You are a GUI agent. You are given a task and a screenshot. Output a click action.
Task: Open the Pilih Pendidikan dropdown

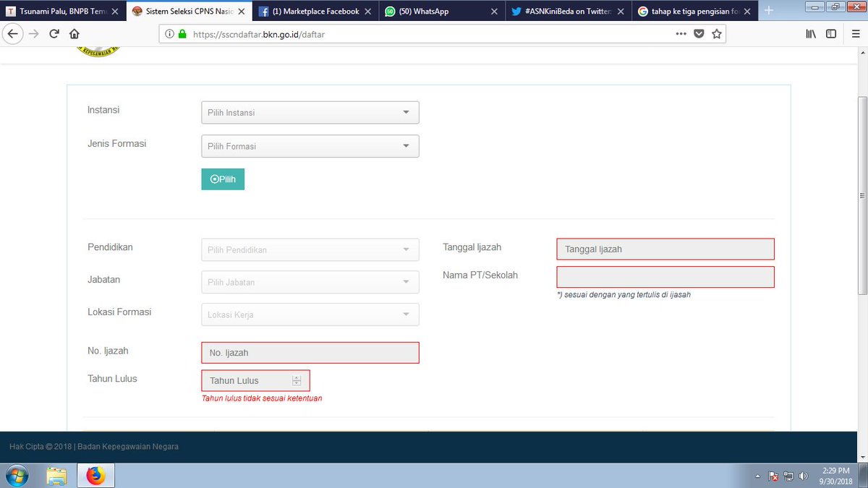310,249
